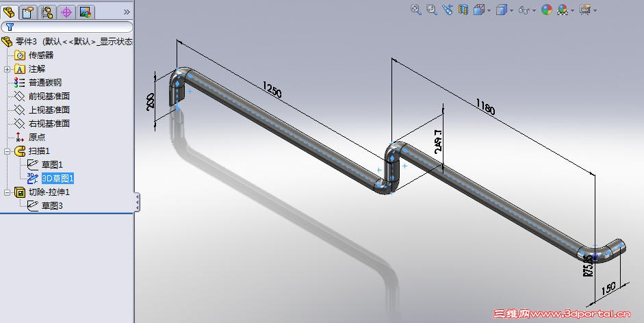
Task: Select the 上视基准面 top plane
Action: (49, 109)
